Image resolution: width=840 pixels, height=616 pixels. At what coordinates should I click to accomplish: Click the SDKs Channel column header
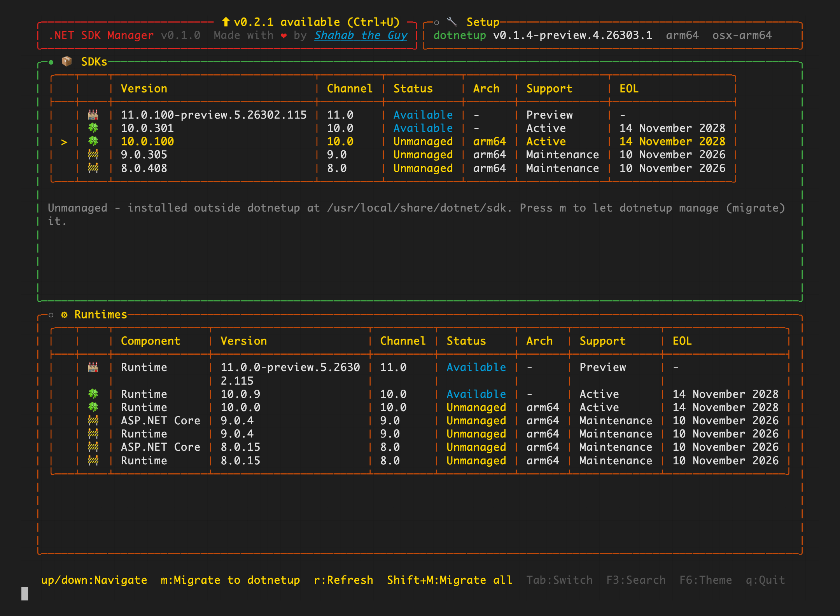tap(350, 88)
